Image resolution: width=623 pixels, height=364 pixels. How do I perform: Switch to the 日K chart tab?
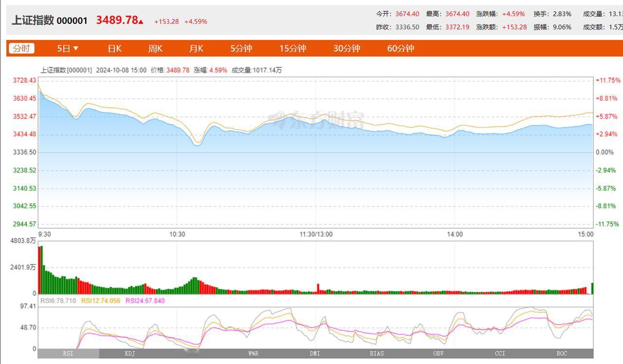click(x=114, y=48)
